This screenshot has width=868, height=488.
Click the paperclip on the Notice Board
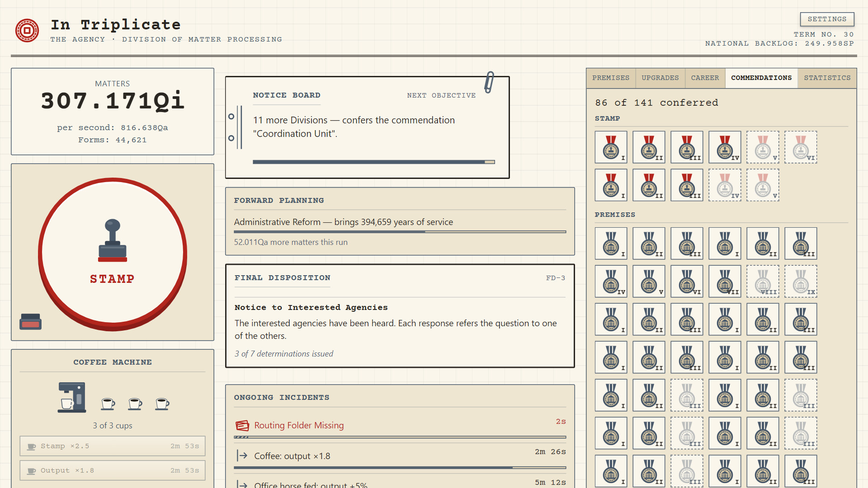[x=489, y=82]
